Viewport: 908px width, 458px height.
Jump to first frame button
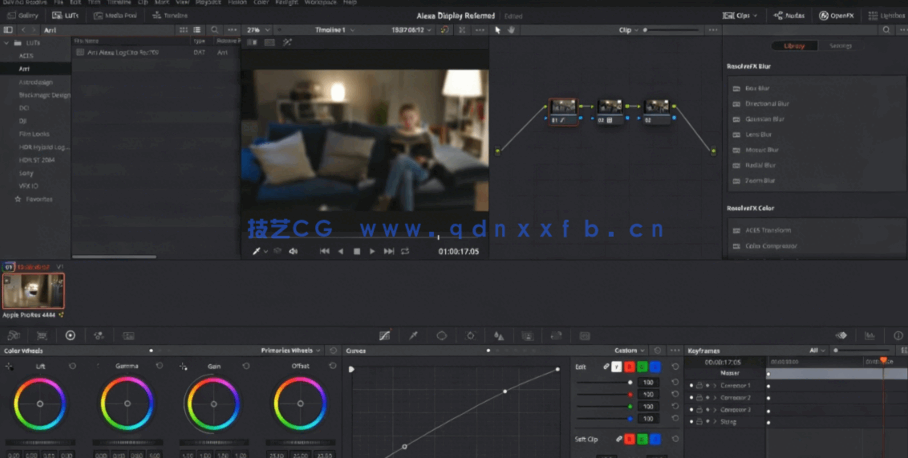click(325, 251)
